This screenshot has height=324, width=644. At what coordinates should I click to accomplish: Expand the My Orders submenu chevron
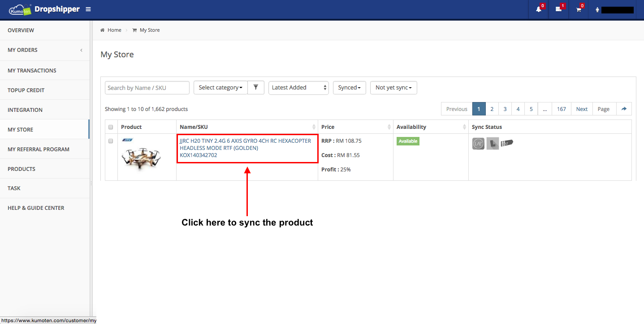81,50
